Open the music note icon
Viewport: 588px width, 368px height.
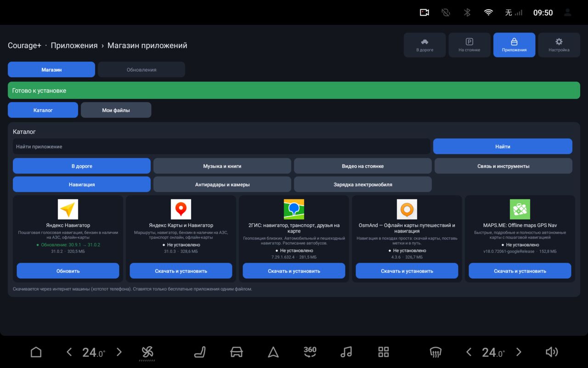(x=346, y=352)
